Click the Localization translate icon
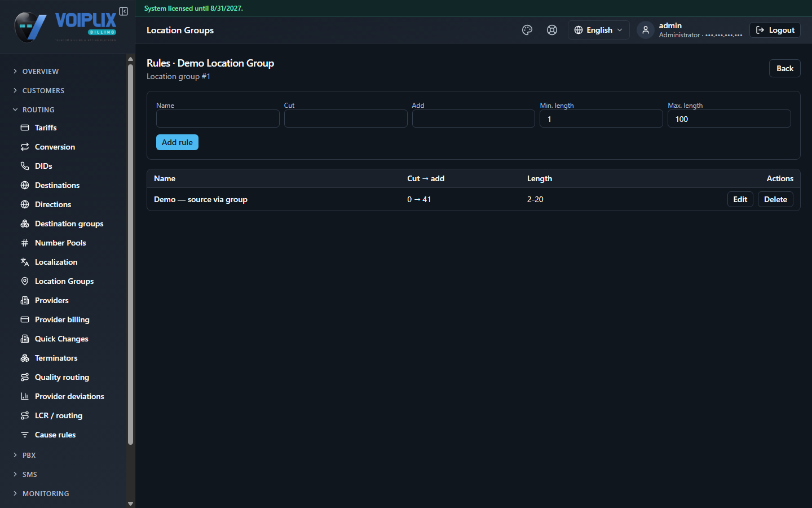 (x=25, y=262)
